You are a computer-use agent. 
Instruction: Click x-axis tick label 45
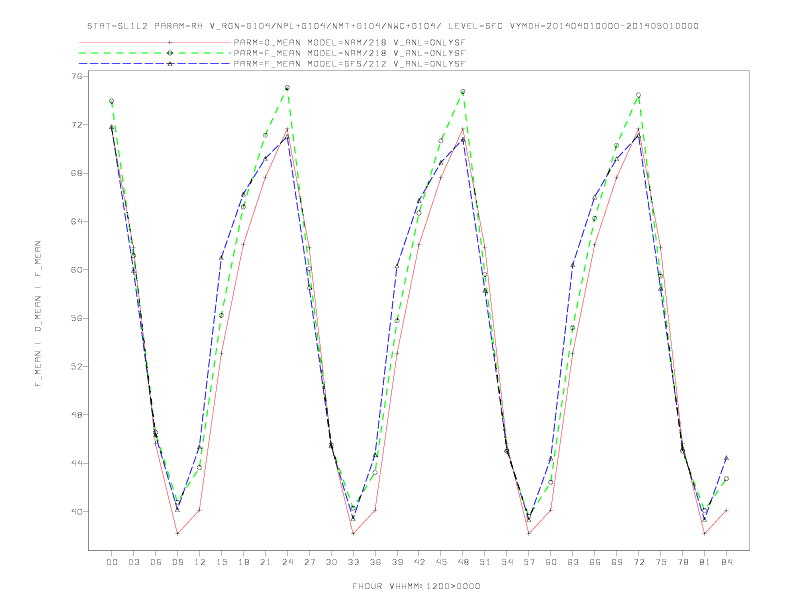tap(441, 562)
